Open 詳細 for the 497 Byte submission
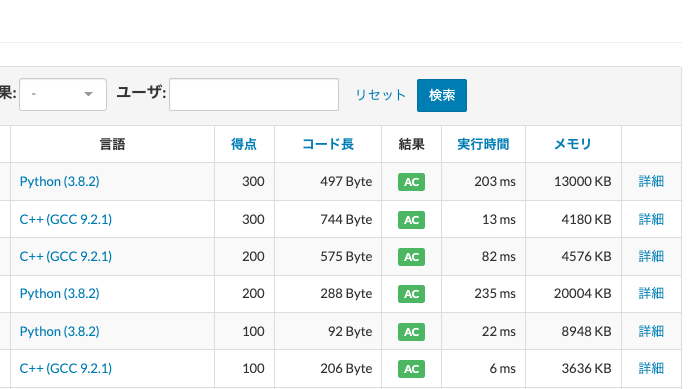The height and width of the screenshot is (389, 696). [651, 181]
